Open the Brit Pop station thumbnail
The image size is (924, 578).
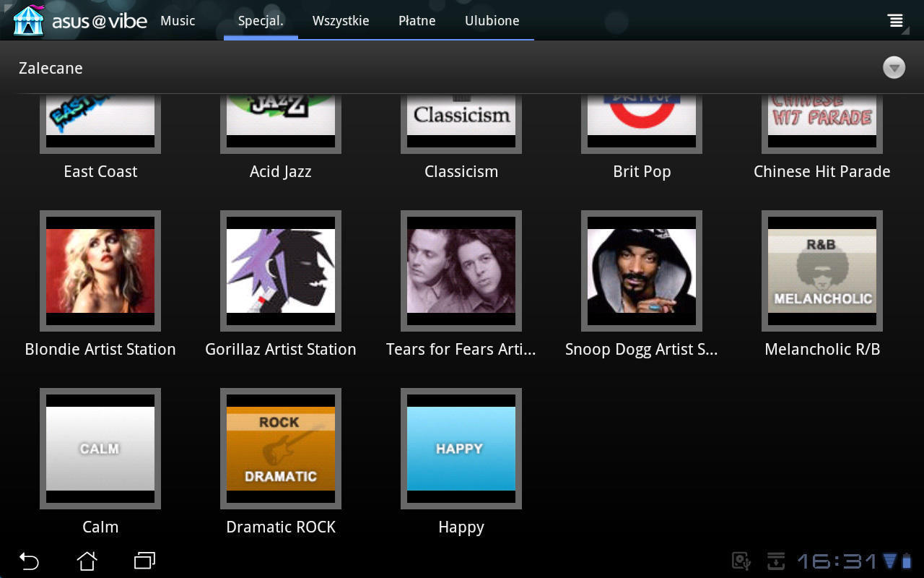coord(642,124)
